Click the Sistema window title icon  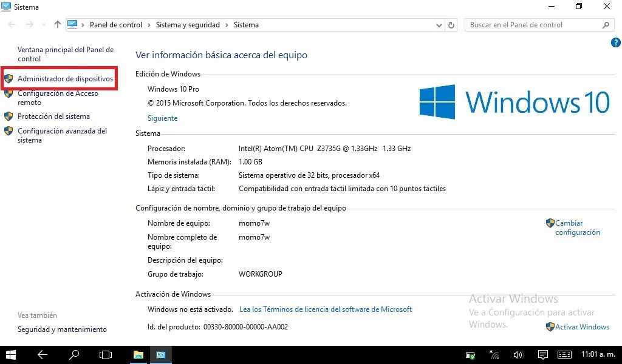click(6, 7)
